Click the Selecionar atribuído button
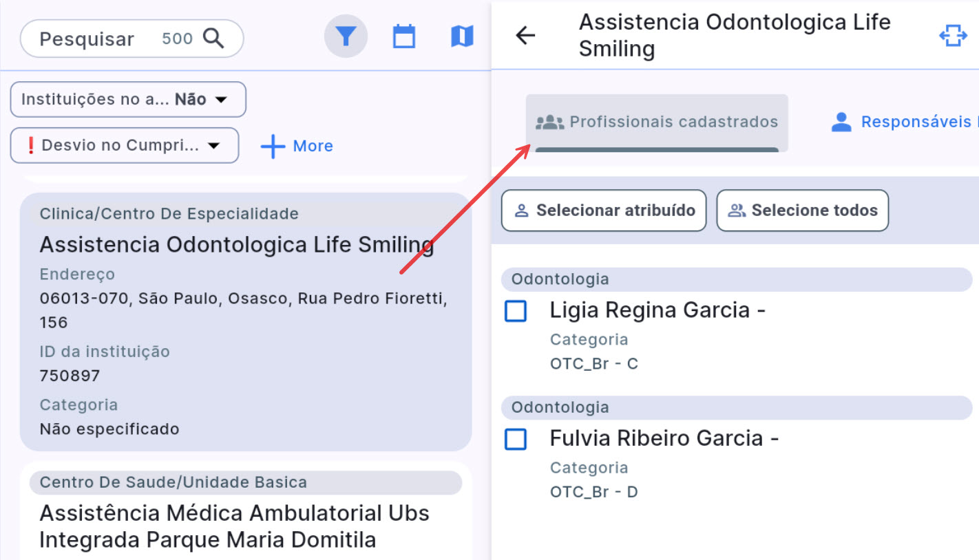This screenshot has height=560, width=979. coord(604,211)
